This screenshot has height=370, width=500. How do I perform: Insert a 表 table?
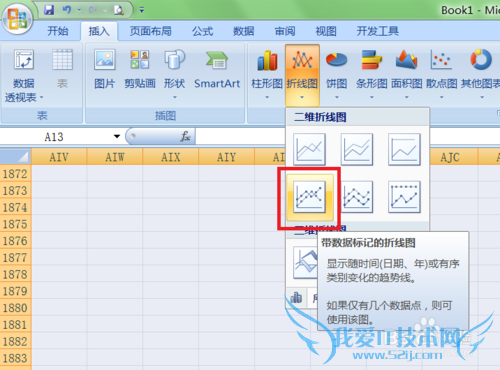[x=62, y=69]
